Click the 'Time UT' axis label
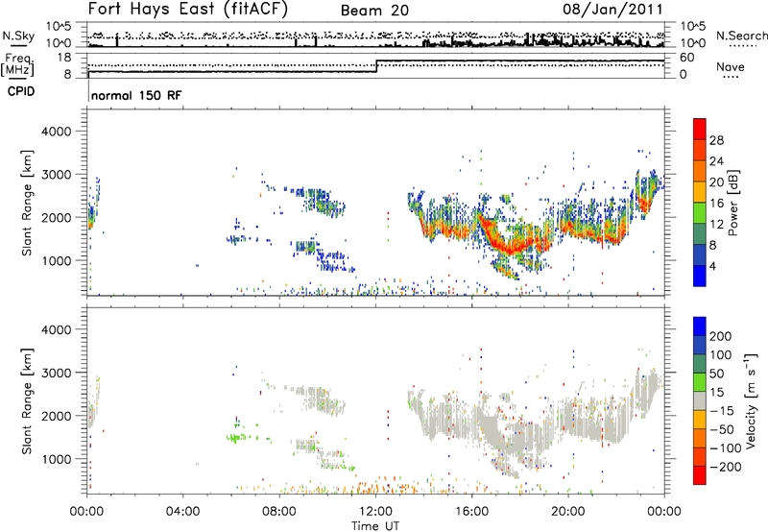 pyautogui.click(x=375, y=525)
